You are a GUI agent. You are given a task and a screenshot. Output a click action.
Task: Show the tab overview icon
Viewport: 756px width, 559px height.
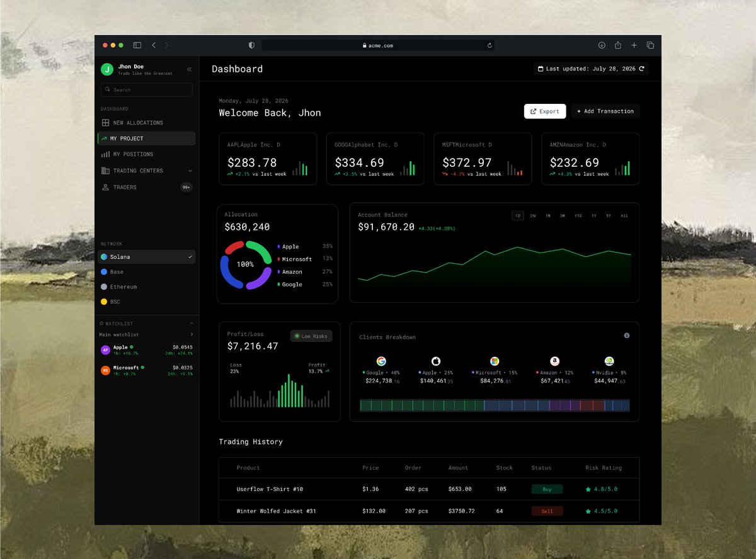point(650,45)
